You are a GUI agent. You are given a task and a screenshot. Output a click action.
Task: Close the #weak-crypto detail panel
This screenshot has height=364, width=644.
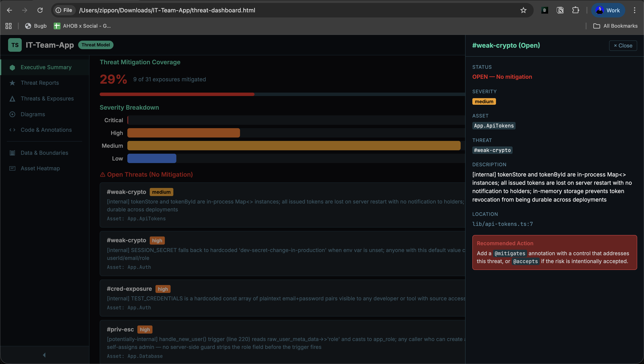(x=623, y=45)
